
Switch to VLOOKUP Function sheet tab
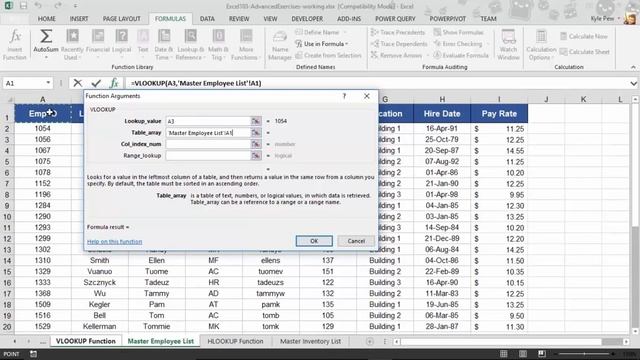(x=86, y=341)
